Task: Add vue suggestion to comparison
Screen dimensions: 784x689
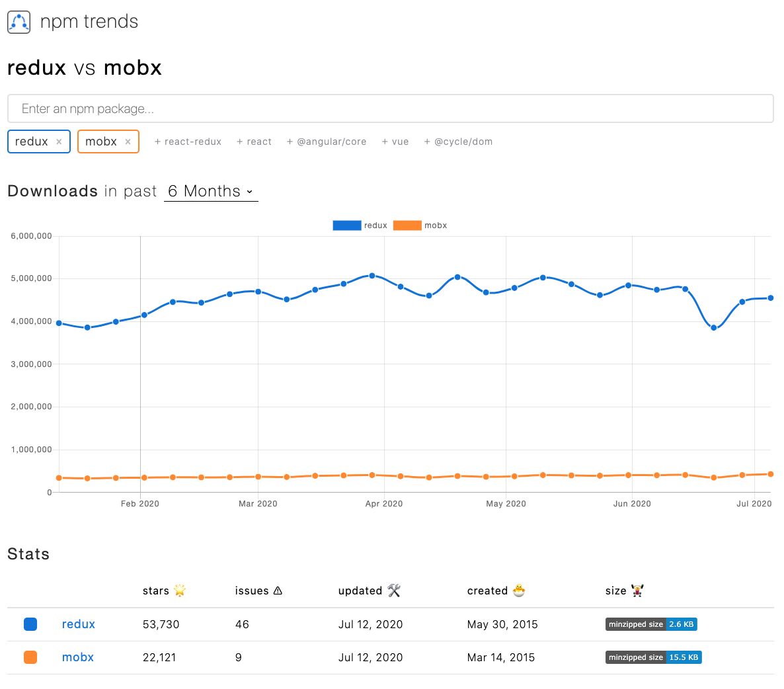Action: point(395,142)
